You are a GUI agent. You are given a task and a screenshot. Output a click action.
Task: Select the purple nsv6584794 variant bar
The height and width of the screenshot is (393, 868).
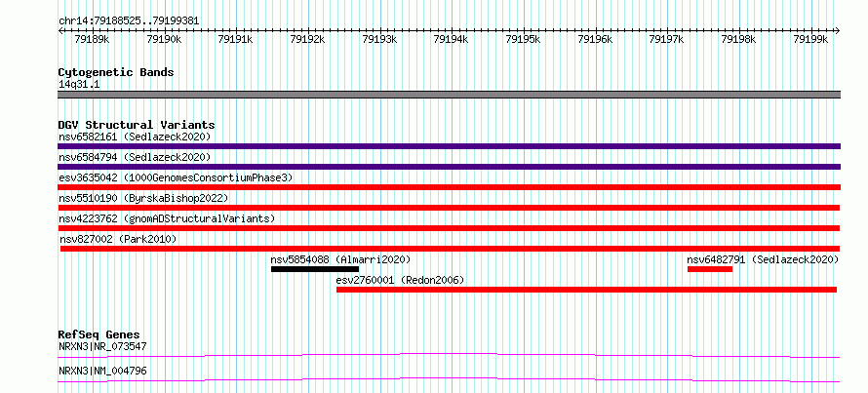tap(449, 167)
